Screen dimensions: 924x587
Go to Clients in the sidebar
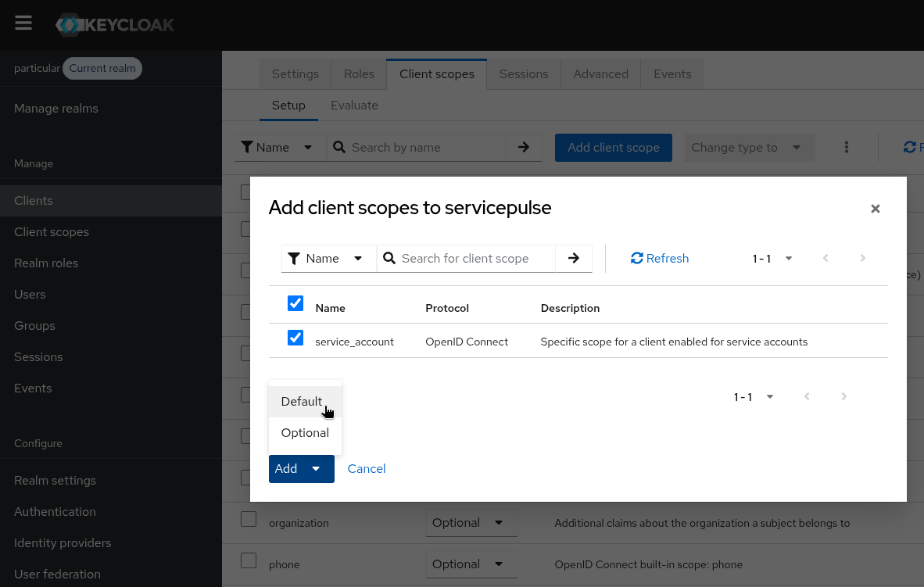111,200
